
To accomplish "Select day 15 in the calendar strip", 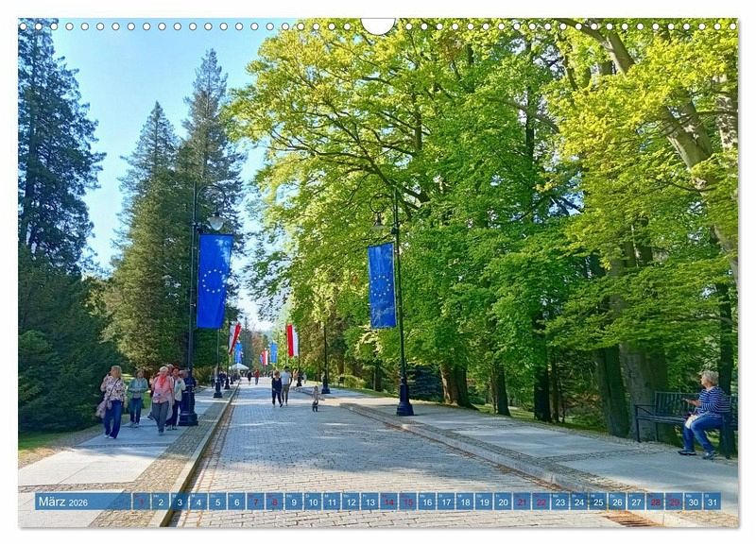I will pyautogui.click(x=408, y=502).
